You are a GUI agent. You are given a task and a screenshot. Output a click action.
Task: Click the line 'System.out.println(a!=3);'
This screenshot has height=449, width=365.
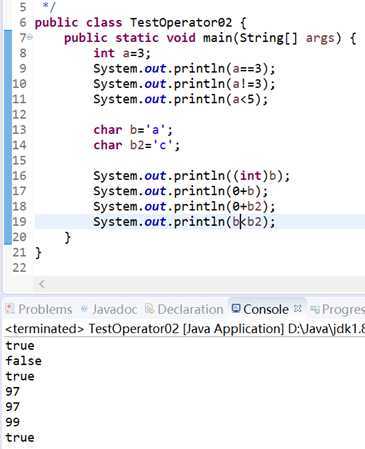point(184,84)
